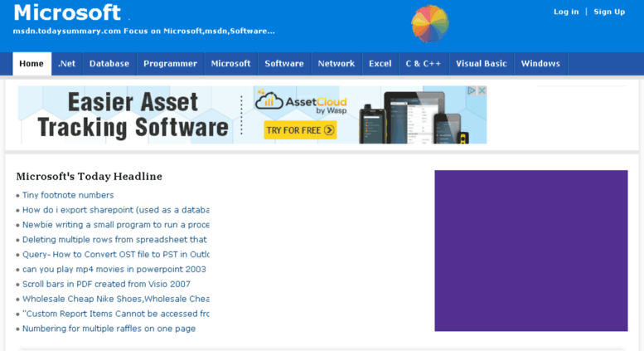Open 'Deleting multiple rows from spreadsheet' link
Screen dimensions: 644x351
114,240
